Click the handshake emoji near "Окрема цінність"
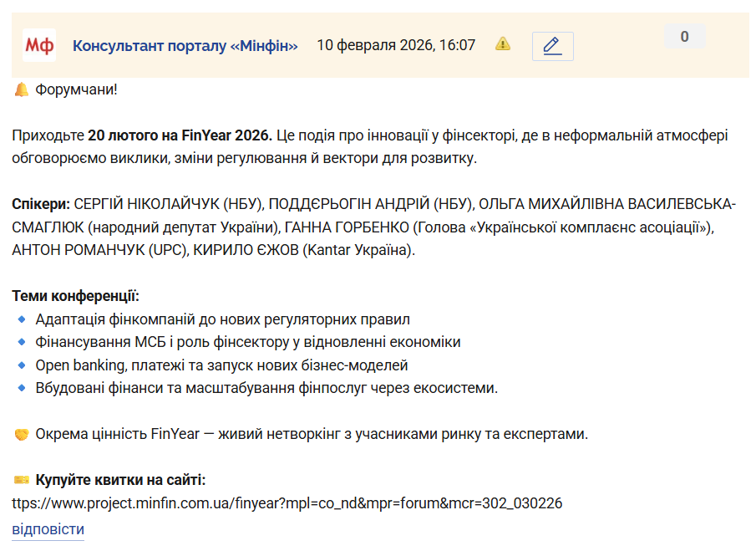 (22, 435)
